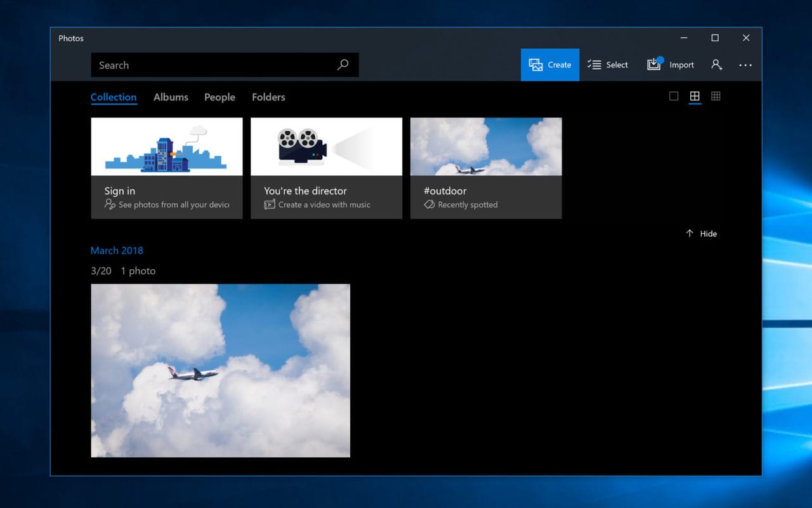This screenshot has height=508, width=812.
Task: Click the Import button
Action: point(671,65)
